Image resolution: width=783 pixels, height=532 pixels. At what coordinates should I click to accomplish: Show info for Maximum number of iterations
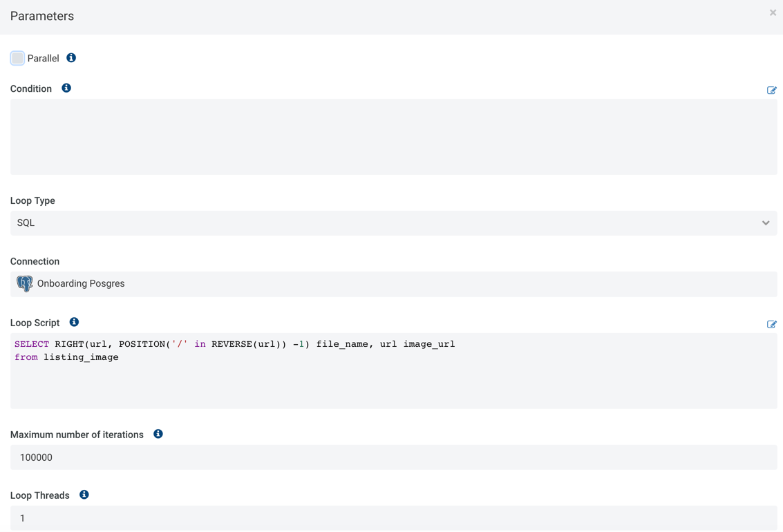[x=158, y=434]
